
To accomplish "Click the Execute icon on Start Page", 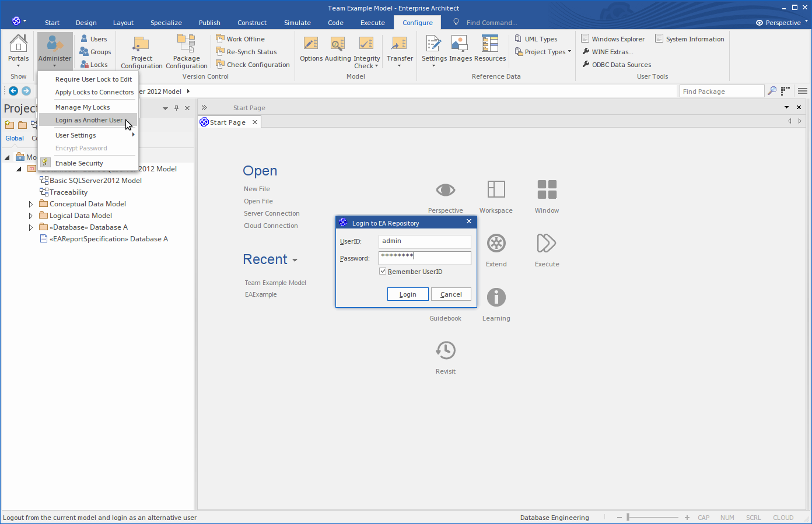I will pyautogui.click(x=547, y=243).
